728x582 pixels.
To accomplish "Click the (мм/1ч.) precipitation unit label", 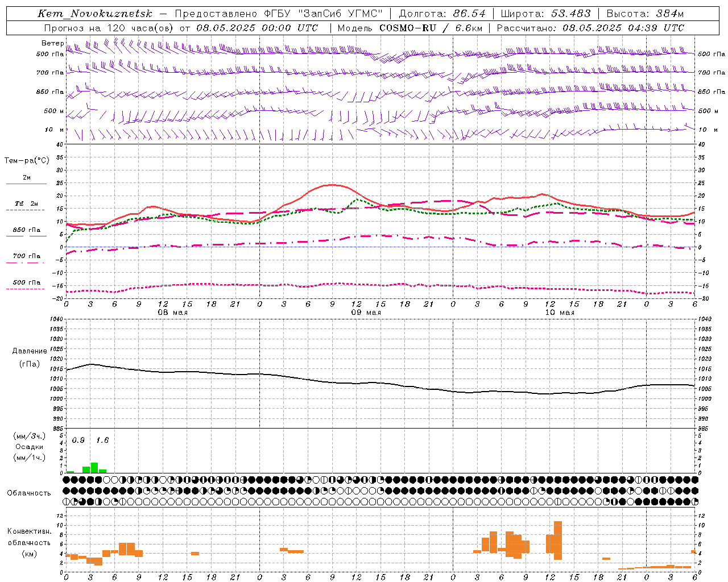I will (x=30, y=458).
